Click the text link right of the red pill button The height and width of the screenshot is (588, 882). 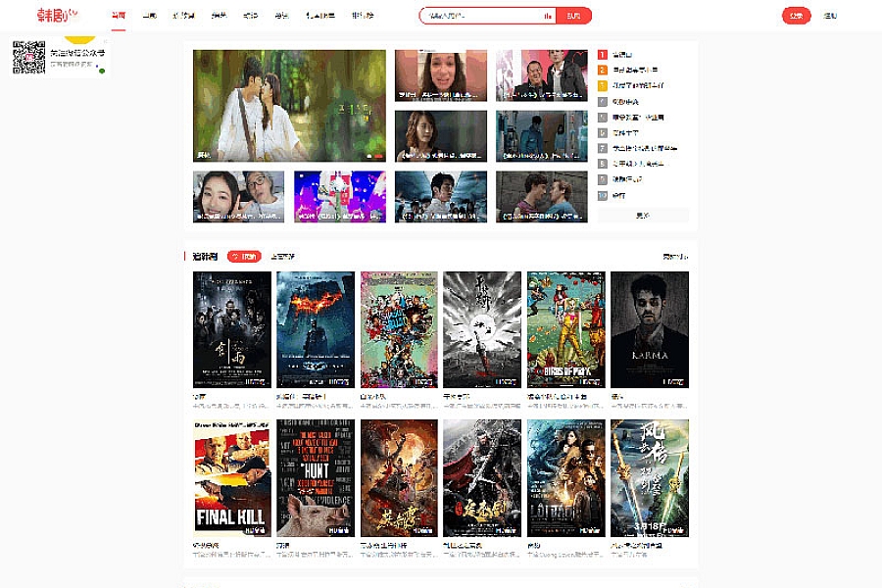[x=830, y=16]
